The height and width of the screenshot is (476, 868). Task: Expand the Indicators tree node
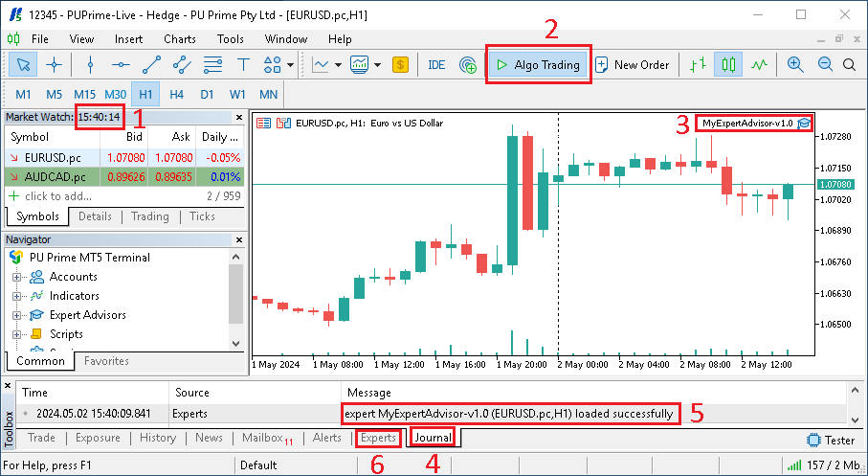(16, 297)
